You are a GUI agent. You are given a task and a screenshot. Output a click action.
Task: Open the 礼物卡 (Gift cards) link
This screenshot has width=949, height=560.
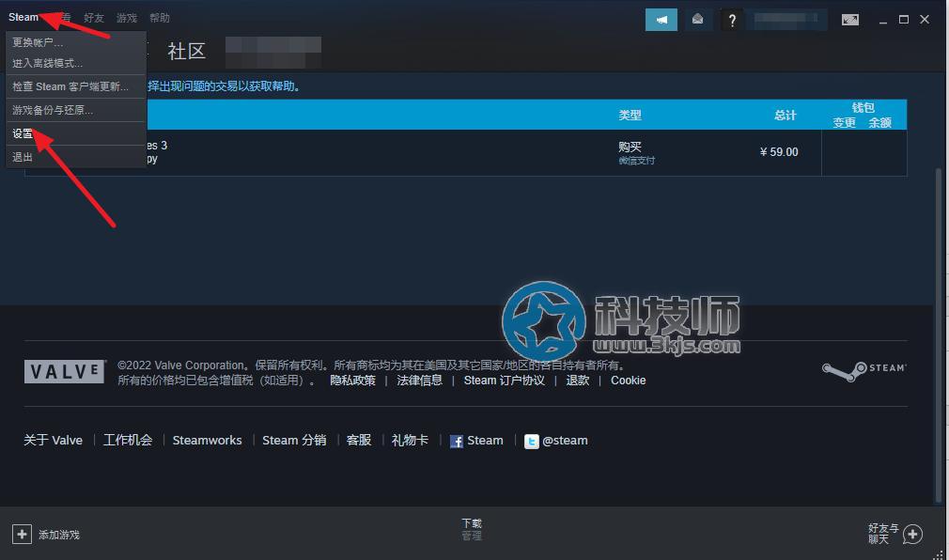(410, 440)
